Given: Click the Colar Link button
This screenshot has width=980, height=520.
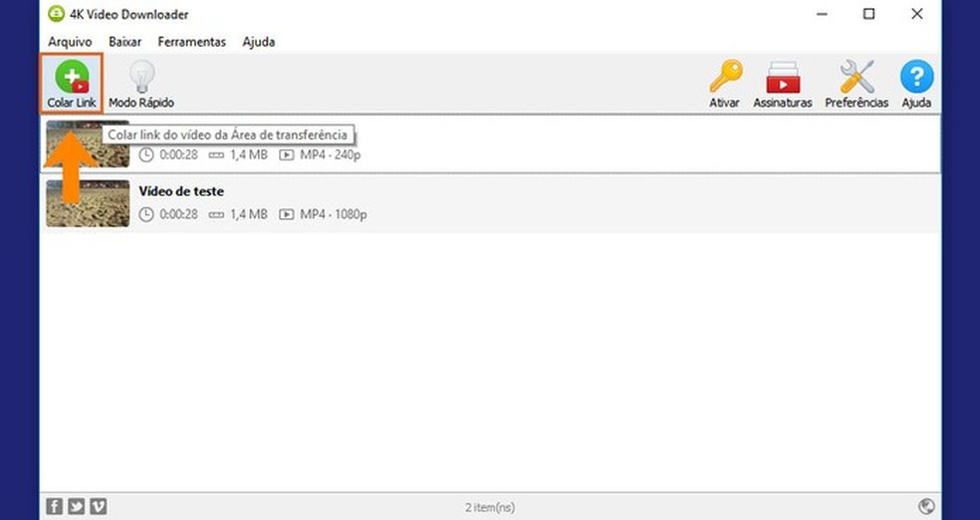Looking at the screenshot, I should pyautogui.click(x=72, y=84).
